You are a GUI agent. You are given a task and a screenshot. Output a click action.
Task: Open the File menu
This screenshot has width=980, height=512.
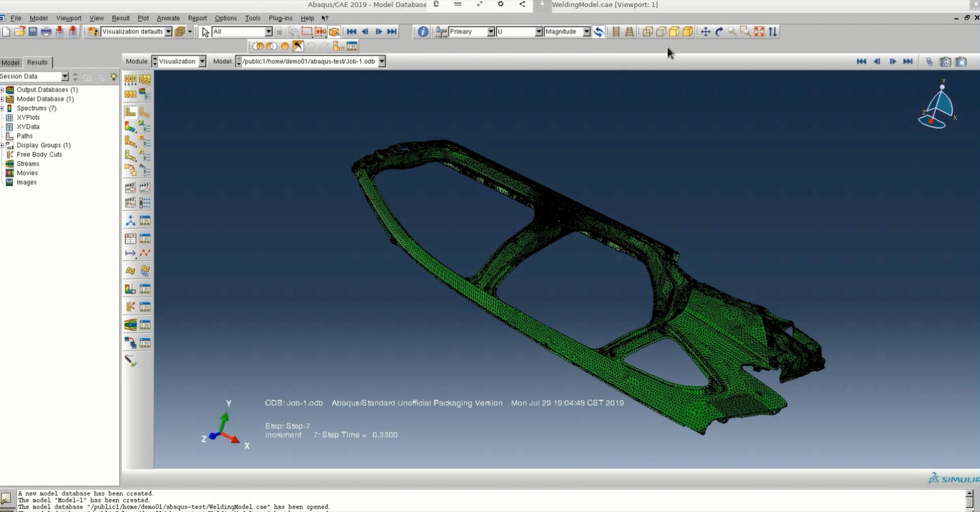pos(16,18)
